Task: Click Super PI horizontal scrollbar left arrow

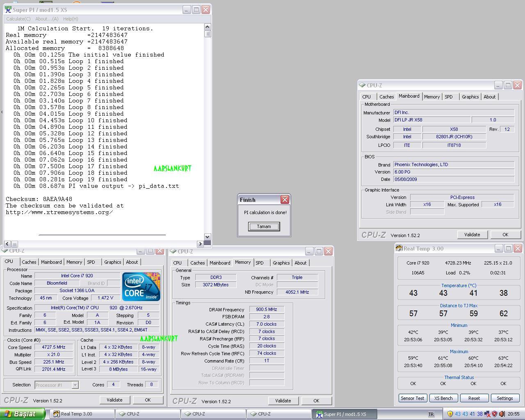Action: coord(7,244)
